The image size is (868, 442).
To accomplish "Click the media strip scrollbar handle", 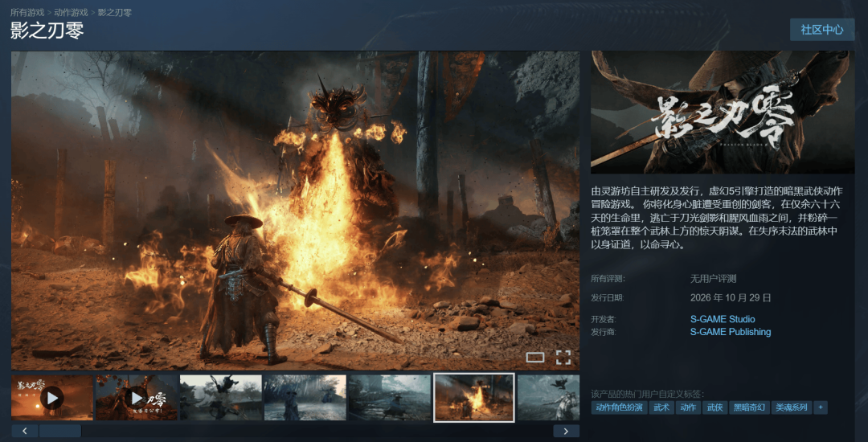I will [60, 431].
